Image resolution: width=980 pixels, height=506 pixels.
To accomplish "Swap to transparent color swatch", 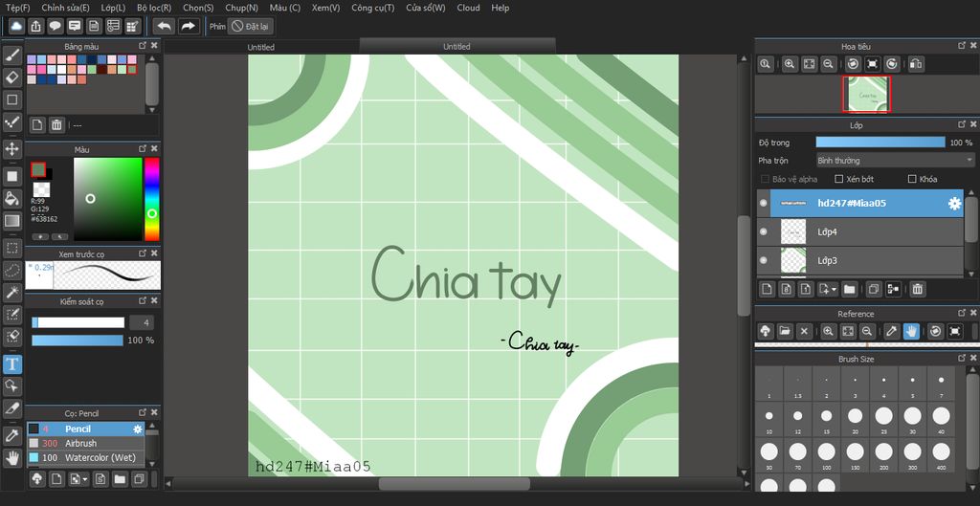I will (41, 189).
